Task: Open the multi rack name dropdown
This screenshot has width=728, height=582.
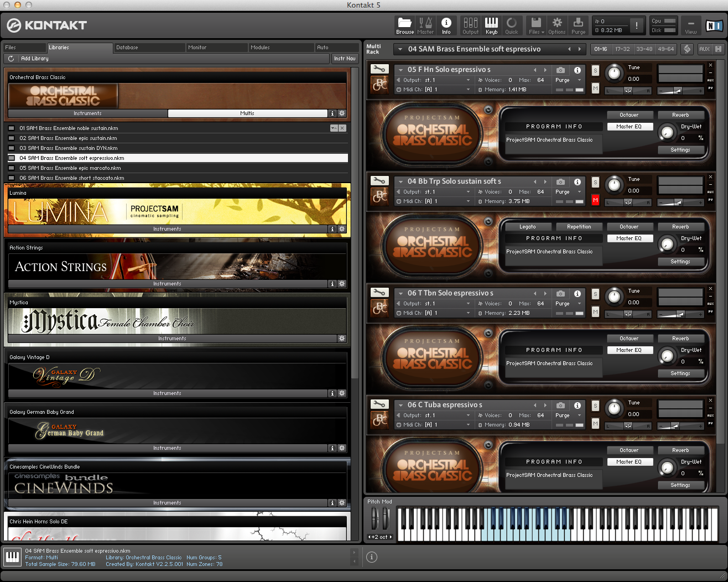Action: coord(400,49)
